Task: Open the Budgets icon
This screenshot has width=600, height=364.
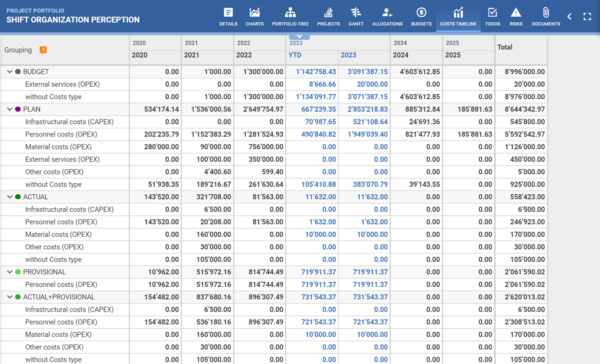Action: coord(421,12)
